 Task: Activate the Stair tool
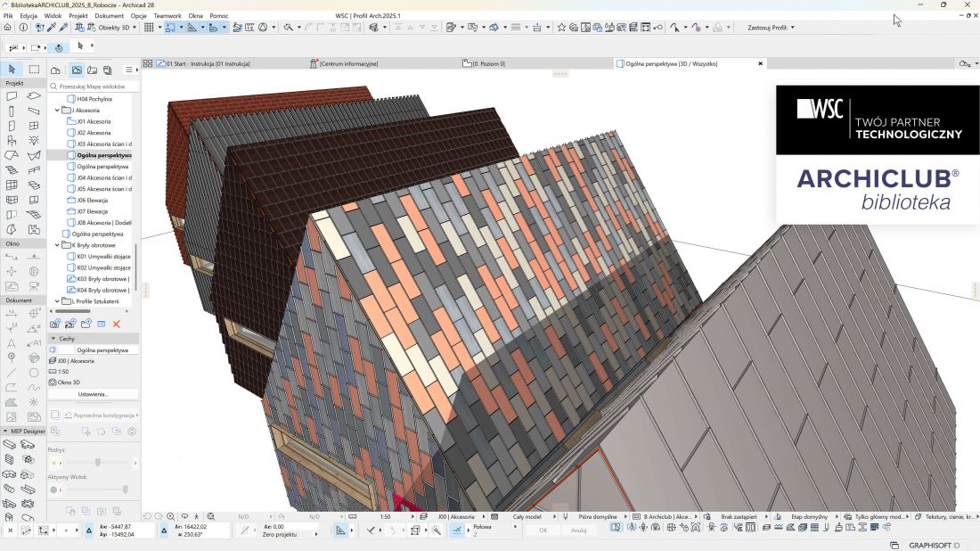tap(12, 170)
